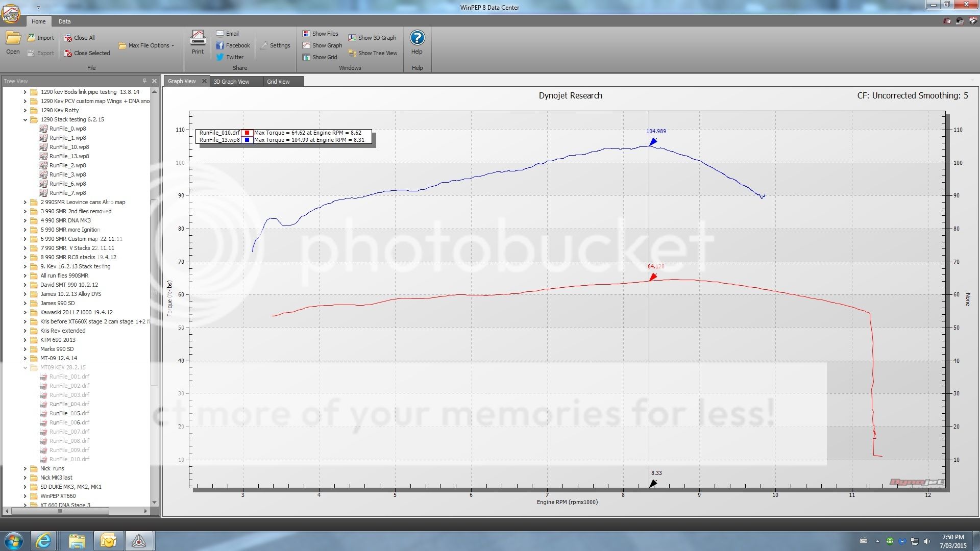Open the 3D Graph View tab
980x551 pixels.
pos(232,81)
